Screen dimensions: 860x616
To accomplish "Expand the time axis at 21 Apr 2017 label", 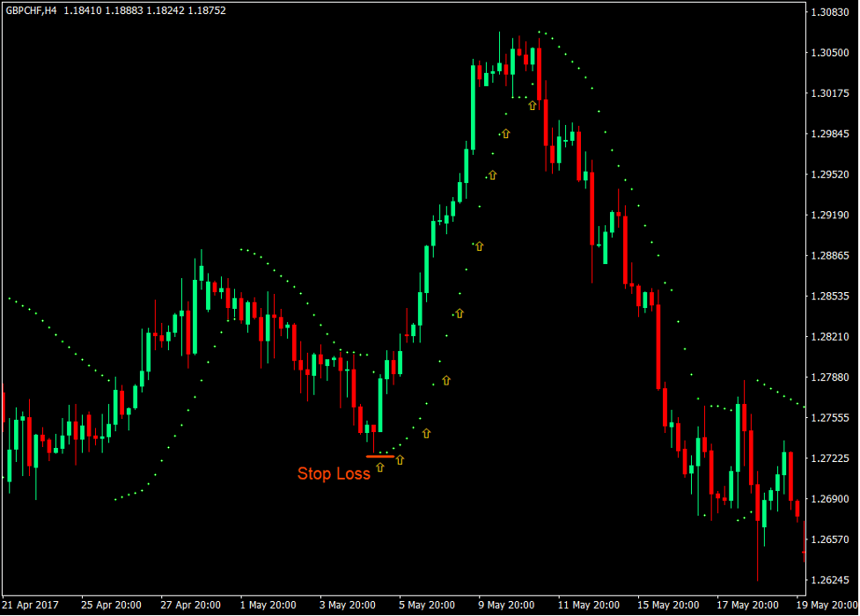I will [30, 605].
